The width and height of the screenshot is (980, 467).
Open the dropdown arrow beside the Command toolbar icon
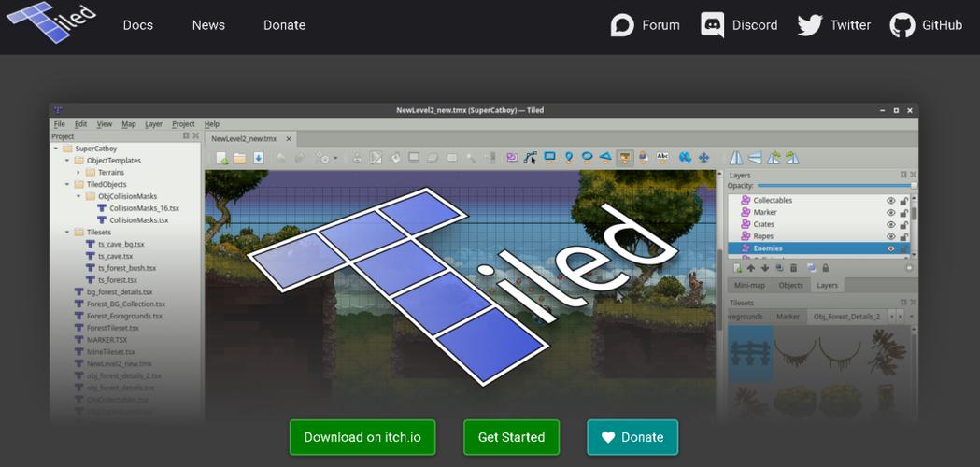click(335, 159)
